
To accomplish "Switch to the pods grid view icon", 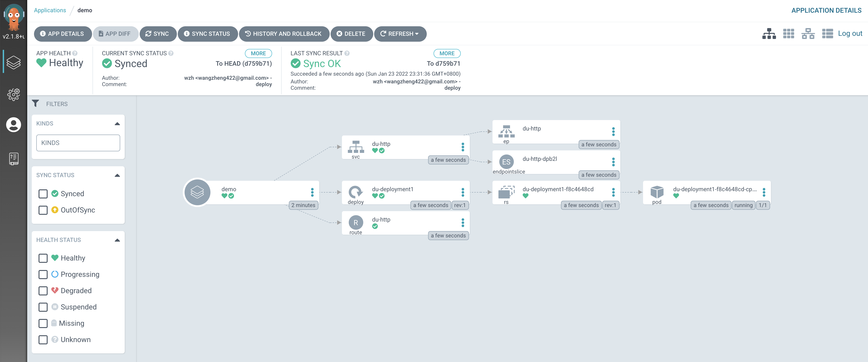I will [x=788, y=34].
